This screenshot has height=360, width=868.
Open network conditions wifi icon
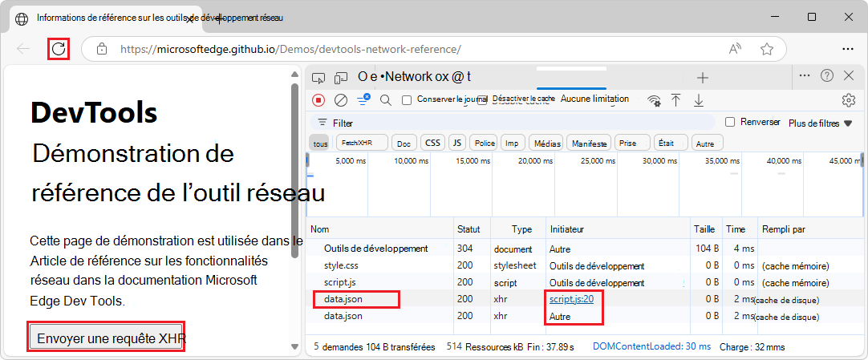[655, 100]
